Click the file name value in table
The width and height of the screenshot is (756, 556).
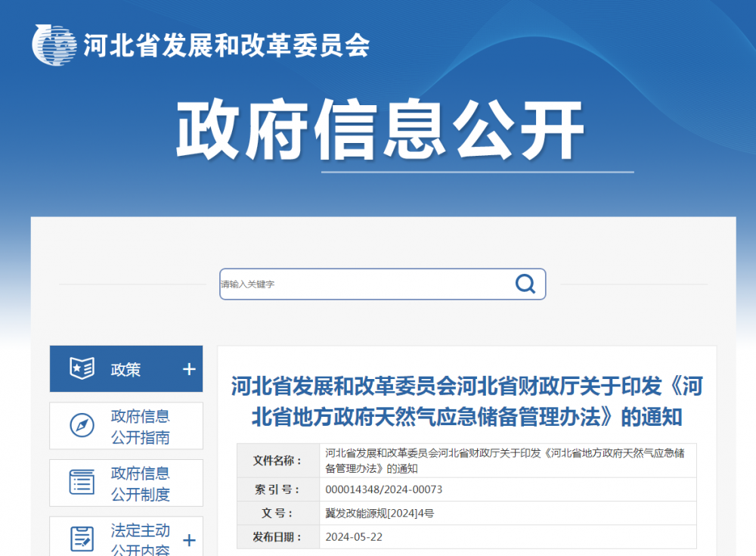(x=505, y=461)
